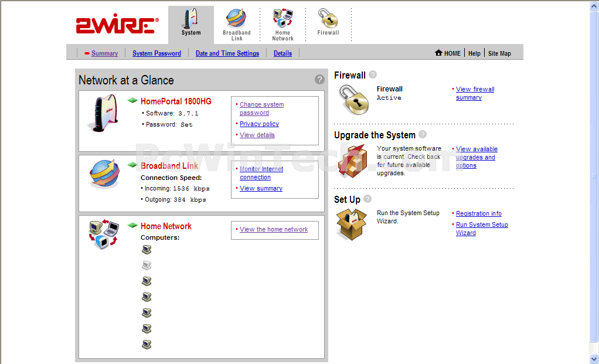Click the vertical scrollbar thumb
Viewport: 599px width, 364px height.
tap(594, 176)
